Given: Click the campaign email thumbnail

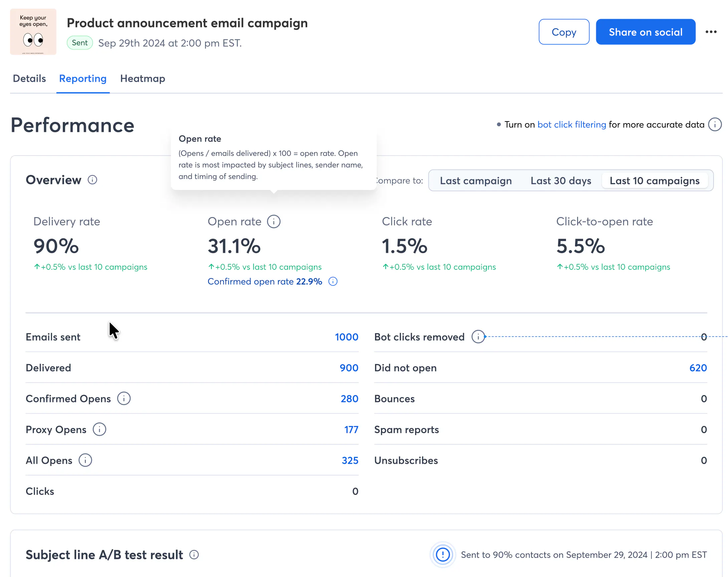Looking at the screenshot, I should click(33, 32).
